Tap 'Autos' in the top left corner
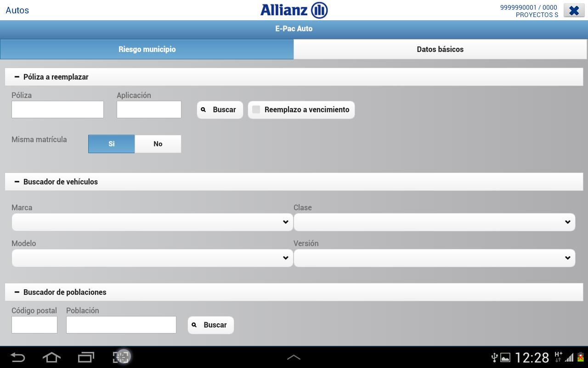Viewport: 588px width, 368px height. pos(17,10)
